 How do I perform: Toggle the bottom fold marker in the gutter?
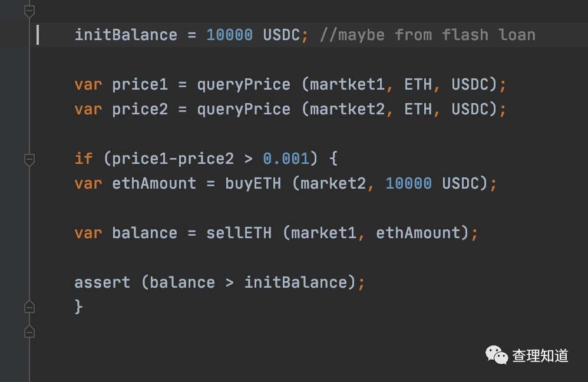[29, 331]
